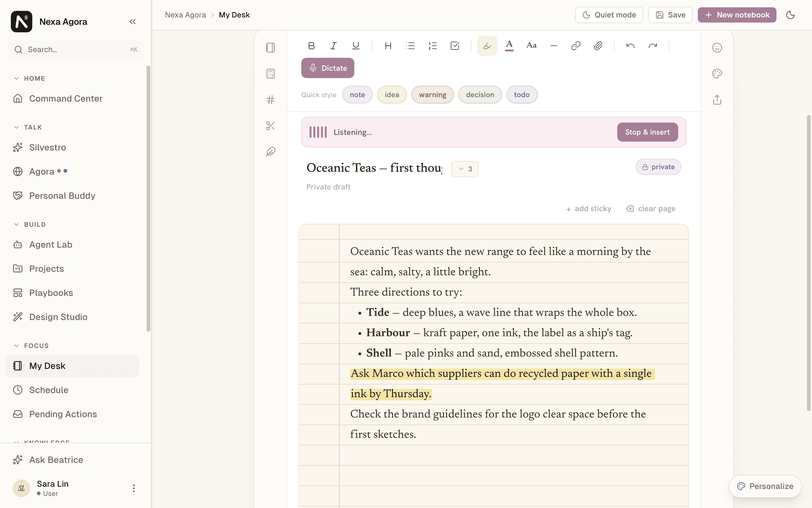Screen dimensions: 812x508
Task: Click the Nexa Agora logo
Action: tap(22, 22)
